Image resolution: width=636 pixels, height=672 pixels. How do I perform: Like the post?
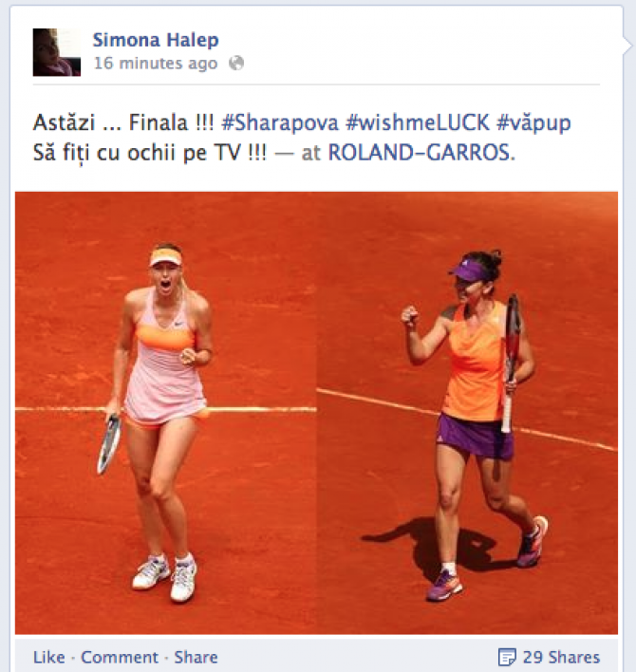pos(48,657)
